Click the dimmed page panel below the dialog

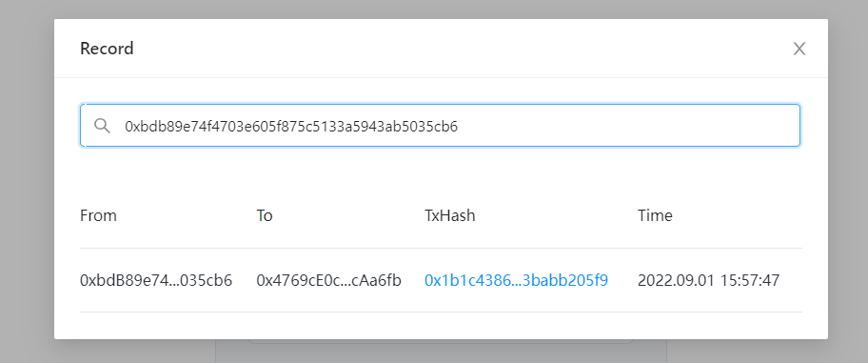click(440, 352)
